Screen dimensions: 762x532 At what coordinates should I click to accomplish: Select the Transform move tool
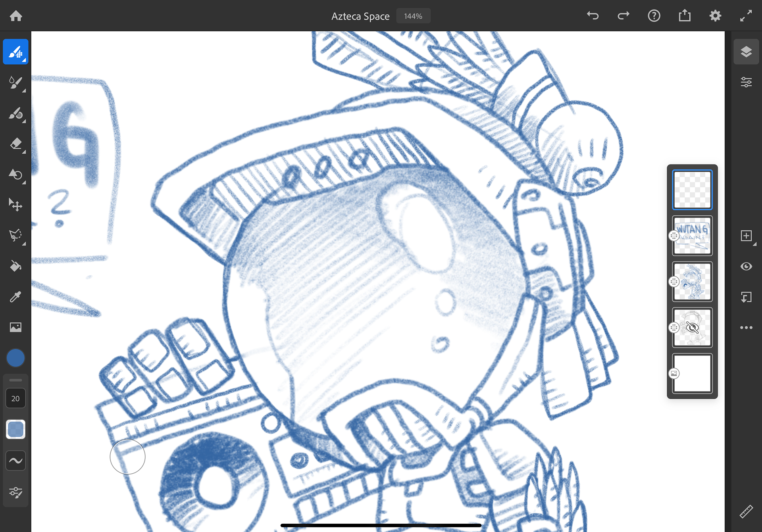[15, 205]
